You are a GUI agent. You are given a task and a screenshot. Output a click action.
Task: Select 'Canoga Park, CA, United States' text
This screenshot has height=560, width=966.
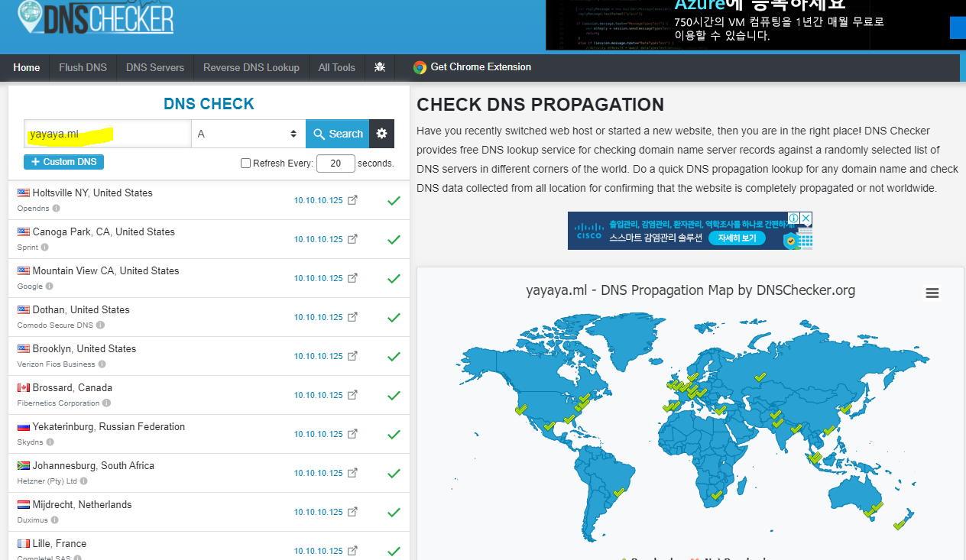pyautogui.click(x=104, y=231)
